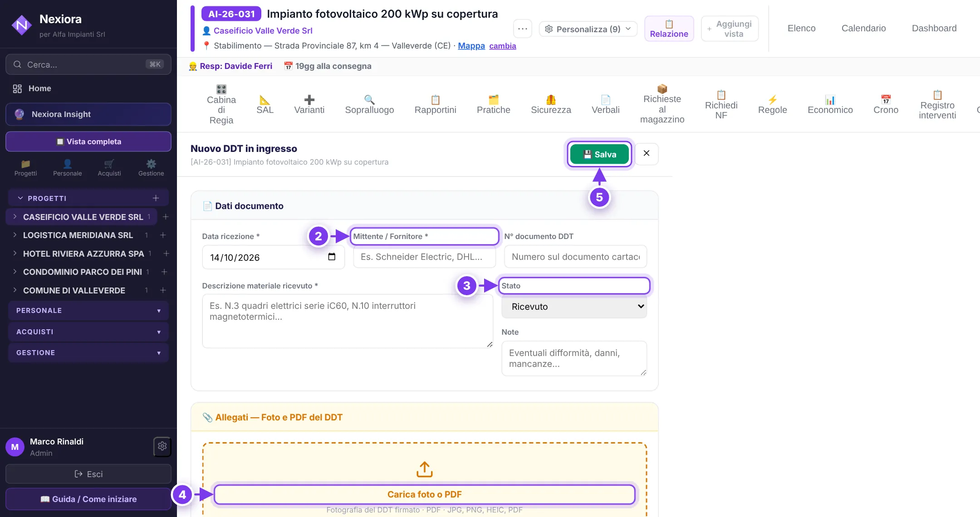This screenshot has height=517, width=980.
Task: Click Carica foto o PDF button
Action: tap(425, 494)
